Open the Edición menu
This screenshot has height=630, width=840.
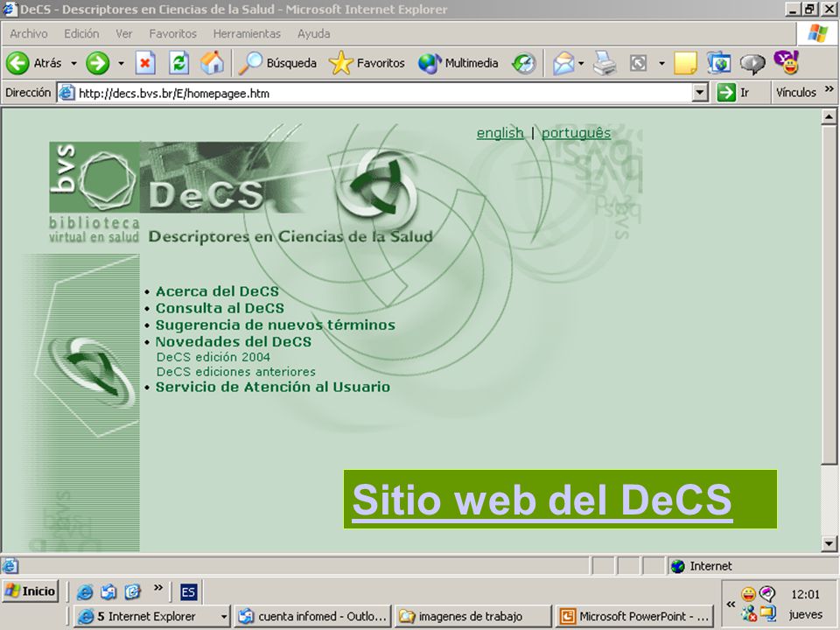pos(81,34)
